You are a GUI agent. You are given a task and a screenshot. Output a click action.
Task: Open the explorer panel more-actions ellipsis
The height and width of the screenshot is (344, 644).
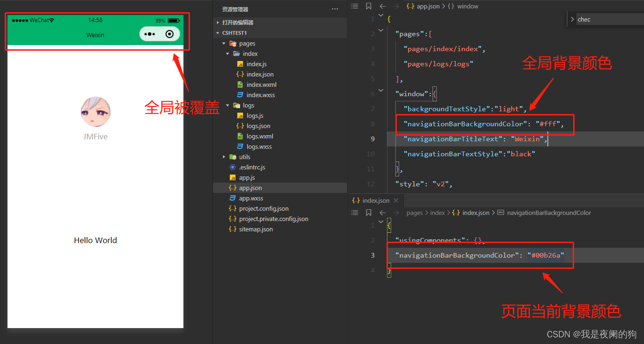pos(334,9)
